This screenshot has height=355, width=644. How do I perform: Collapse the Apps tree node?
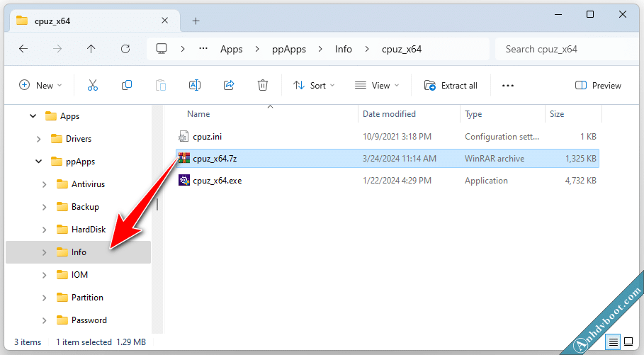33,116
